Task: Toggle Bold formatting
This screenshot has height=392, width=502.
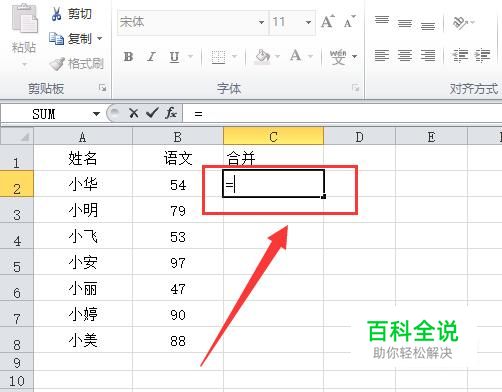Action: (x=129, y=57)
